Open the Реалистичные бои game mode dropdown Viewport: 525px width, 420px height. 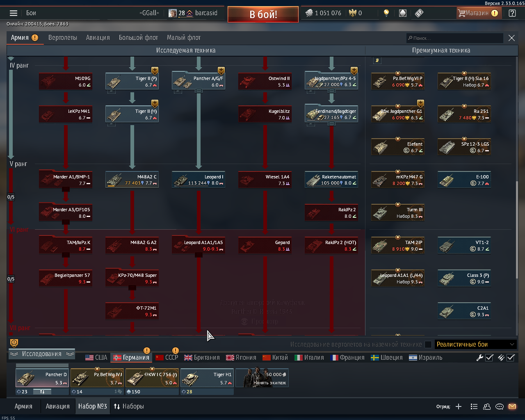tap(475, 345)
